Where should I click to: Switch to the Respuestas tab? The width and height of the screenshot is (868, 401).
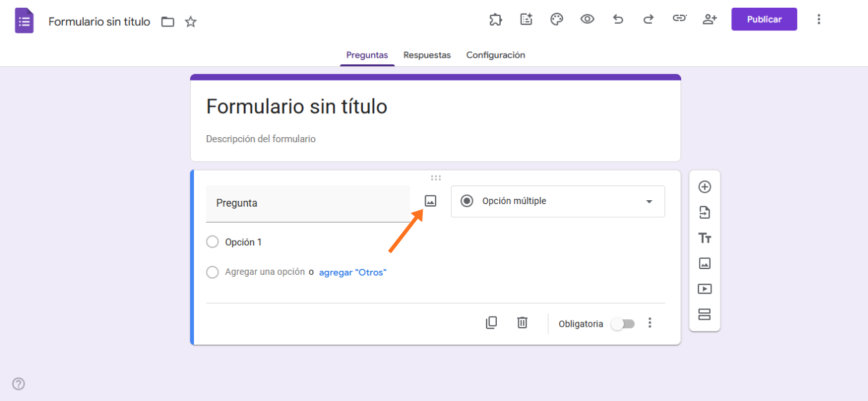coord(427,55)
